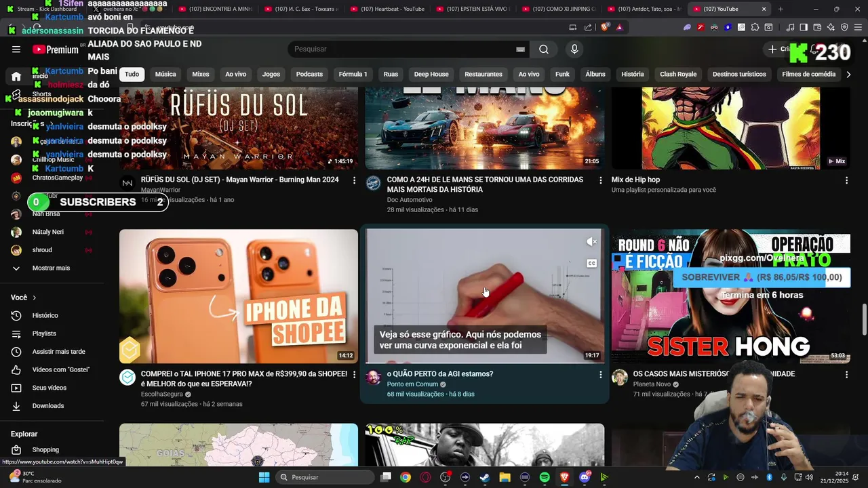Open the Brave Leo AI sparkle icon
The height and width of the screenshot is (488, 868).
pyautogui.click(x=831, y=27)
